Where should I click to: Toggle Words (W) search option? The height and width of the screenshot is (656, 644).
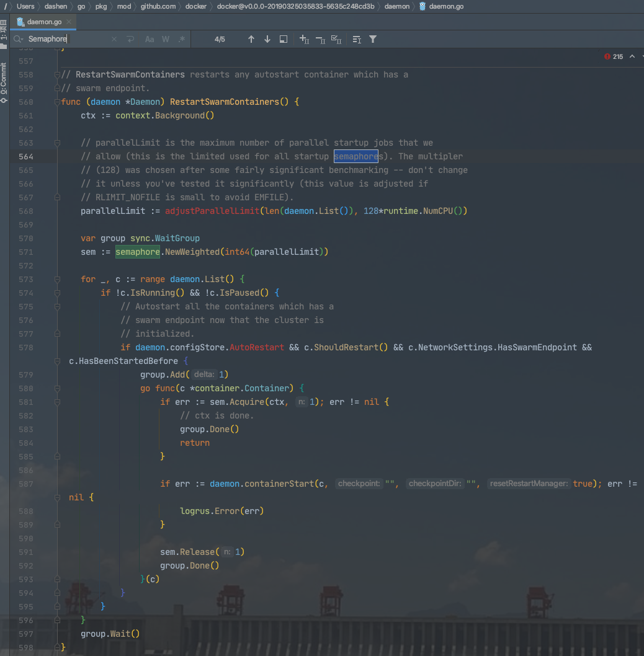coord(166,39)
